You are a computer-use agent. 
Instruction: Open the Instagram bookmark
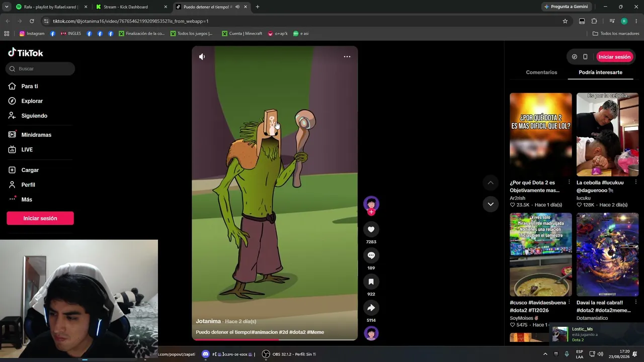click(32, 34)
